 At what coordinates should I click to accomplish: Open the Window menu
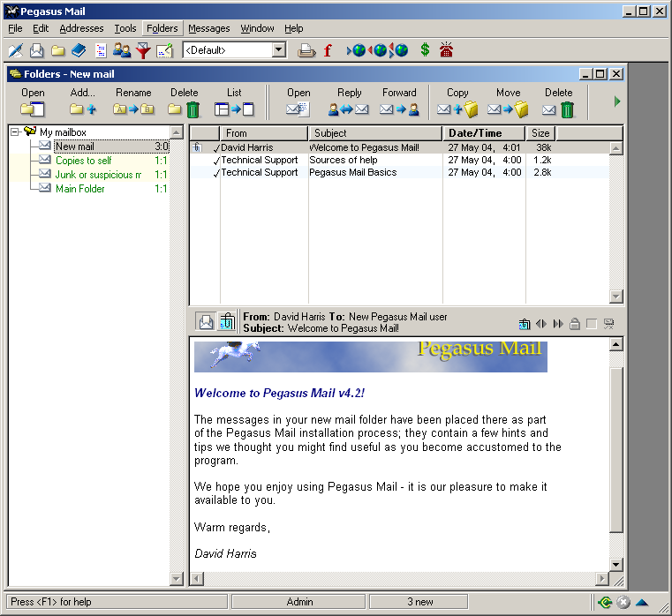(257, 28)
